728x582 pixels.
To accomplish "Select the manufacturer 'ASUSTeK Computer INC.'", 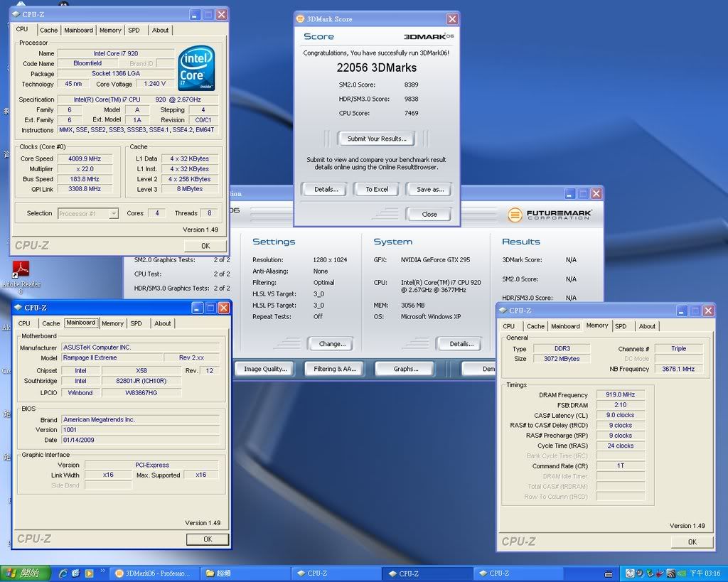I will [140, 347].
